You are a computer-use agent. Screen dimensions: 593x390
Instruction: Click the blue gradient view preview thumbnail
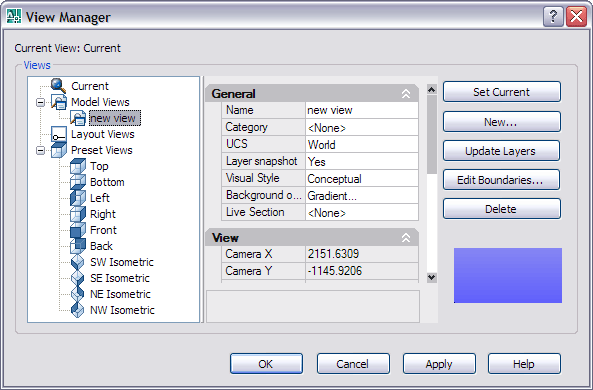coord(508,275)
